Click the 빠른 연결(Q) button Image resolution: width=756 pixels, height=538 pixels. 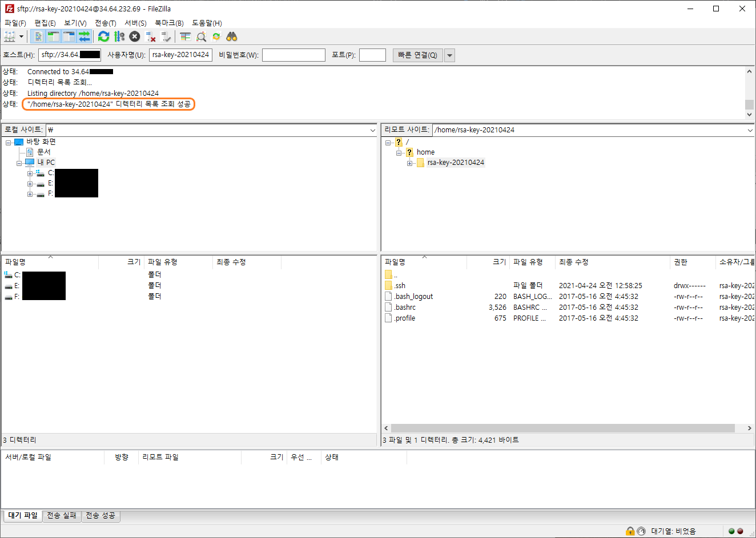417,55
